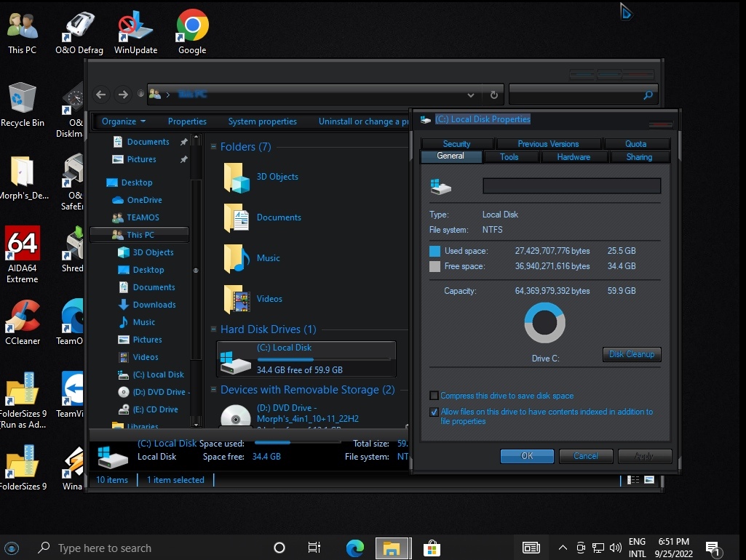Switch to the Tools tab
Image resolution: width=746 pixels, height=560 pixels.
(509, 157)
